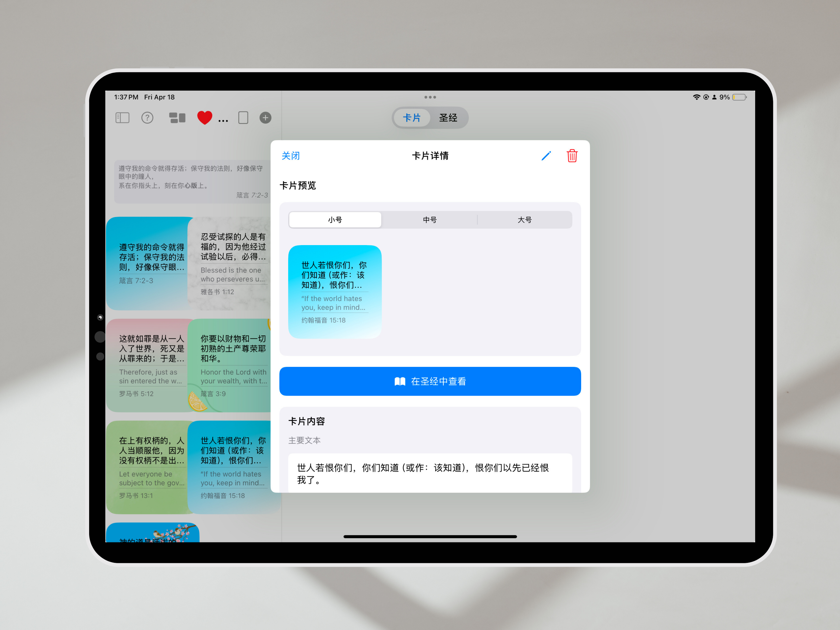Check the battery indicator in status bar
The width and height of the screenshot is (840, 630).
pyautogui.click(x=739, y=97)
